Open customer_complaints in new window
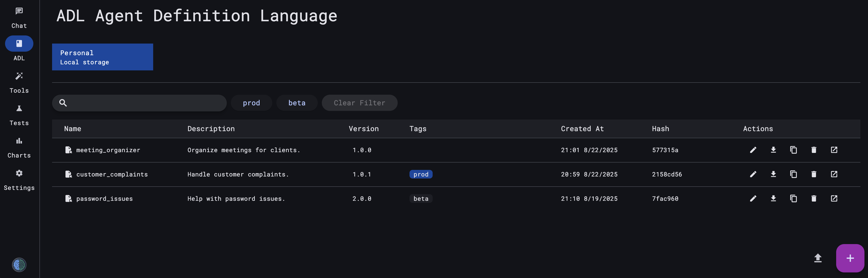Image resolution: width=868 pixels, height=278 pixels. click(x=834, y=174)
